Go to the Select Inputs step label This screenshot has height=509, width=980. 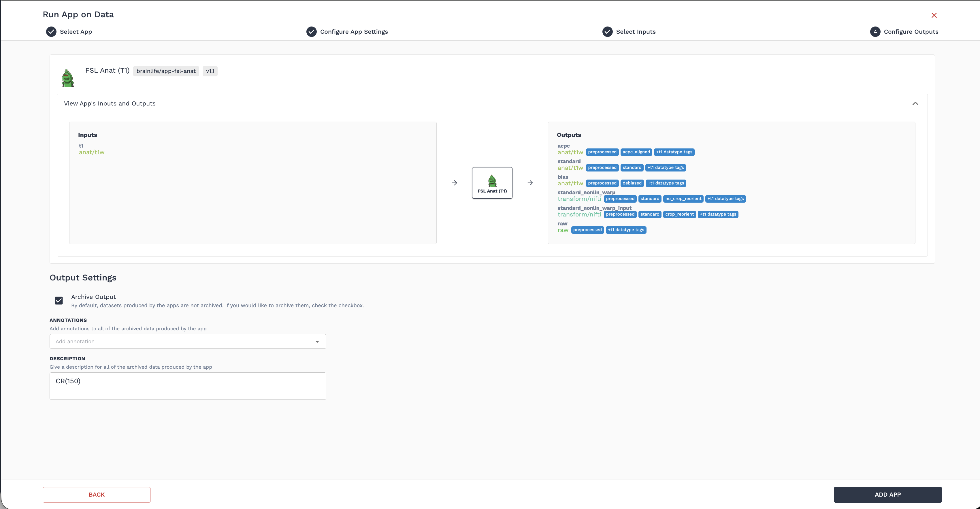tap(636, 32)
